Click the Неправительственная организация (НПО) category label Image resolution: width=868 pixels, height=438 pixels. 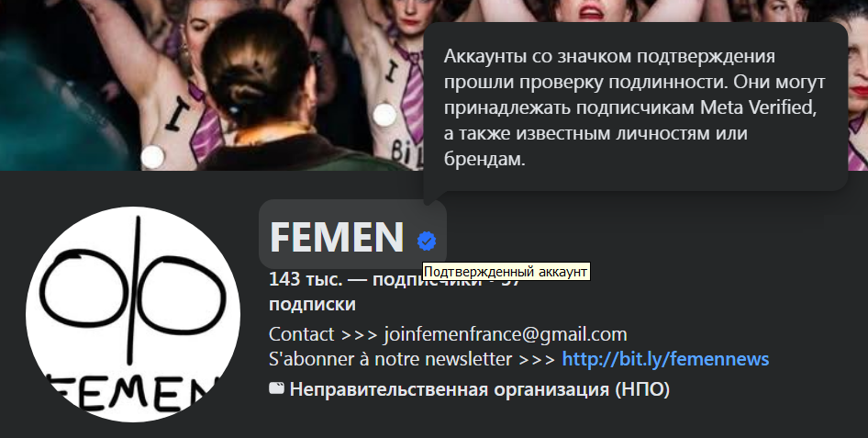pos(479,389)
